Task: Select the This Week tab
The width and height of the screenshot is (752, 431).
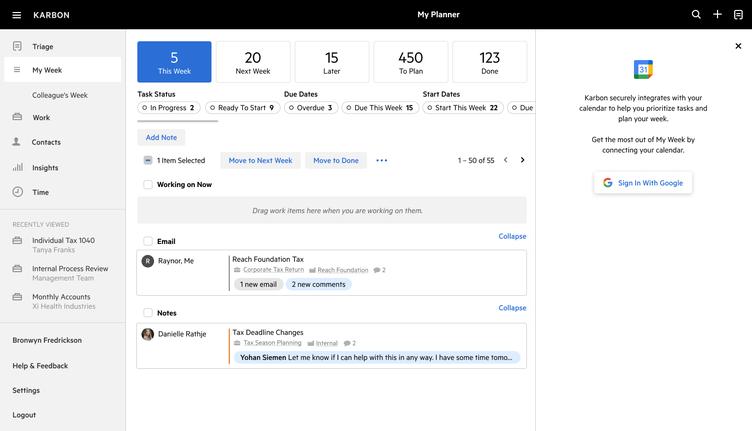Action: (x=174, y=62)
